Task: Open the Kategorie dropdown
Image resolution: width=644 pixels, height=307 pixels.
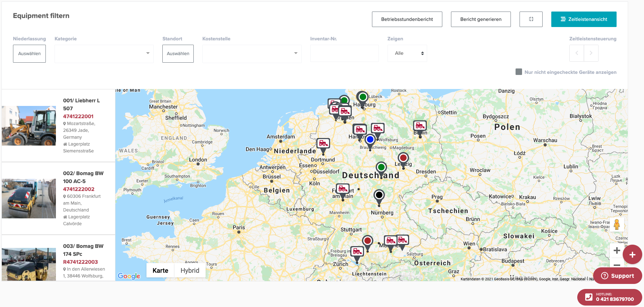Action: (x=104, y=53)
